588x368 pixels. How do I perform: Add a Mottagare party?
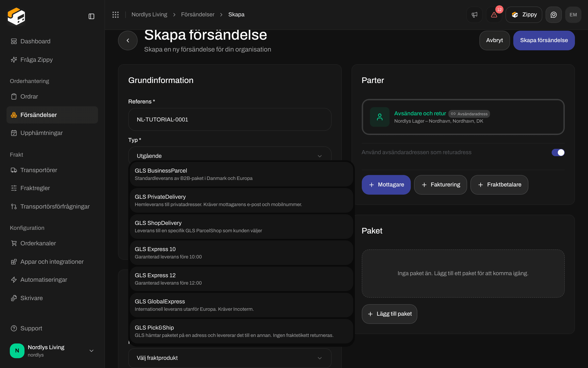click(386, 185)
